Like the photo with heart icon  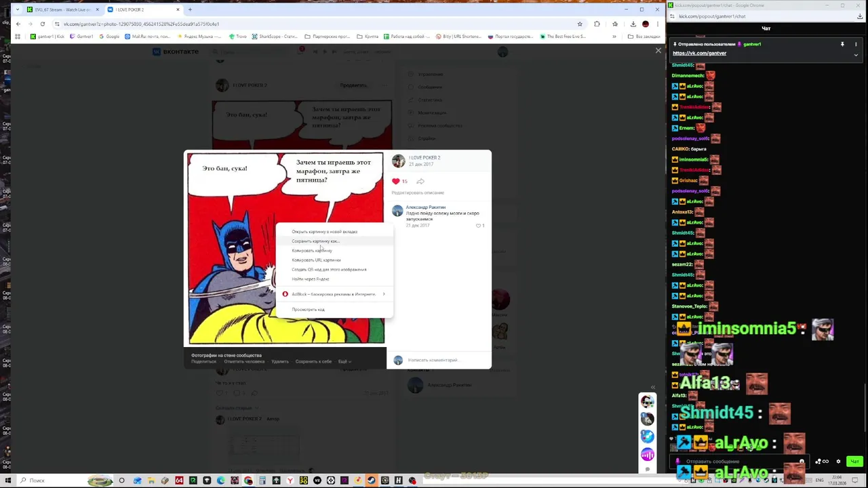396,181
